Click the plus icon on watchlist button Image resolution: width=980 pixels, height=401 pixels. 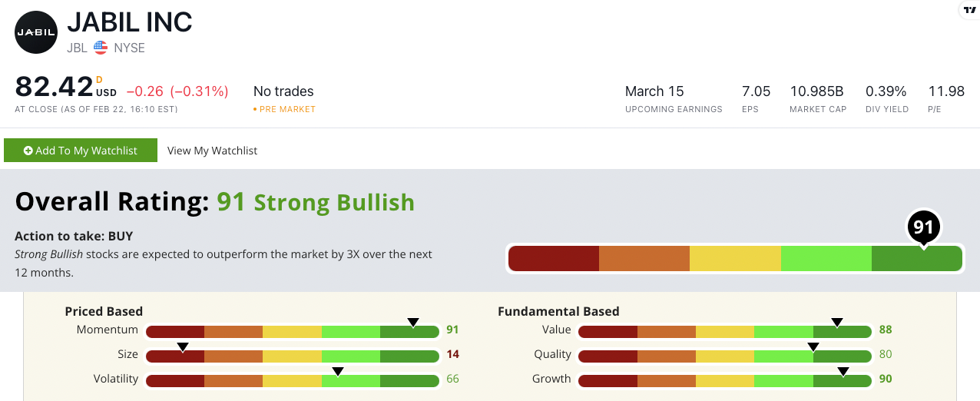point(28,151)
